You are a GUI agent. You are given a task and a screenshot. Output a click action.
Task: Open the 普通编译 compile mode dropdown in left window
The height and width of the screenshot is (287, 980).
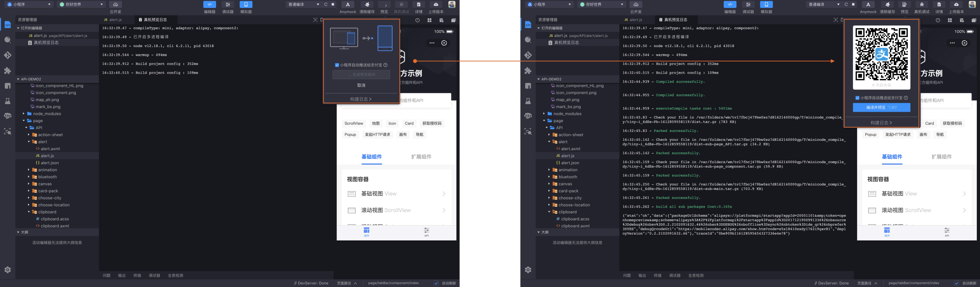click(x=304, y=5)
